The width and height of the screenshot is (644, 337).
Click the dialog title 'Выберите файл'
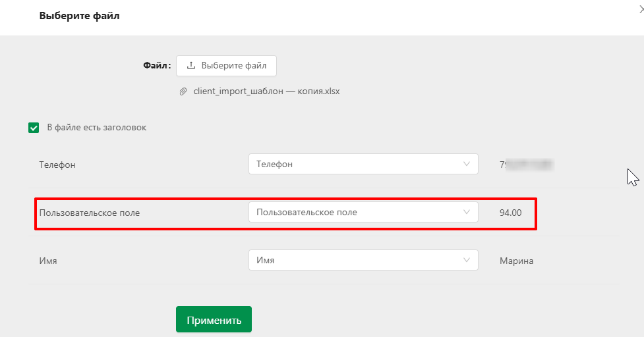(x=79, y=16)
